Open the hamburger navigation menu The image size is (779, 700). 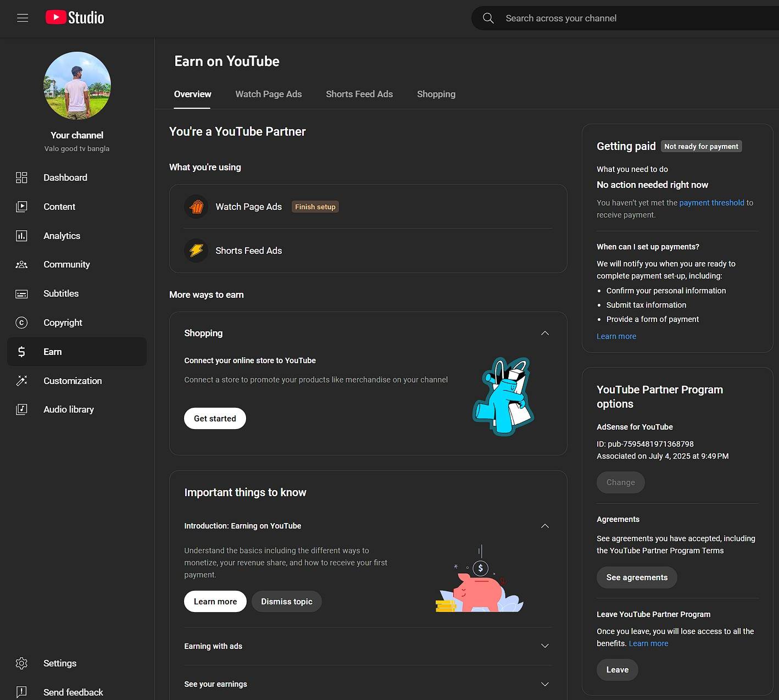(x=23, y=18)
